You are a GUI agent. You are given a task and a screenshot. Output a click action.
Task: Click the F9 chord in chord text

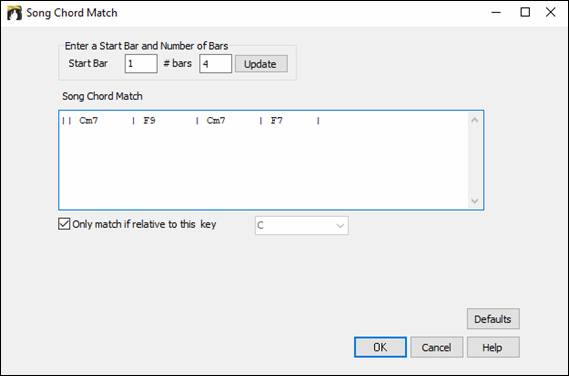tap(150, 120)
